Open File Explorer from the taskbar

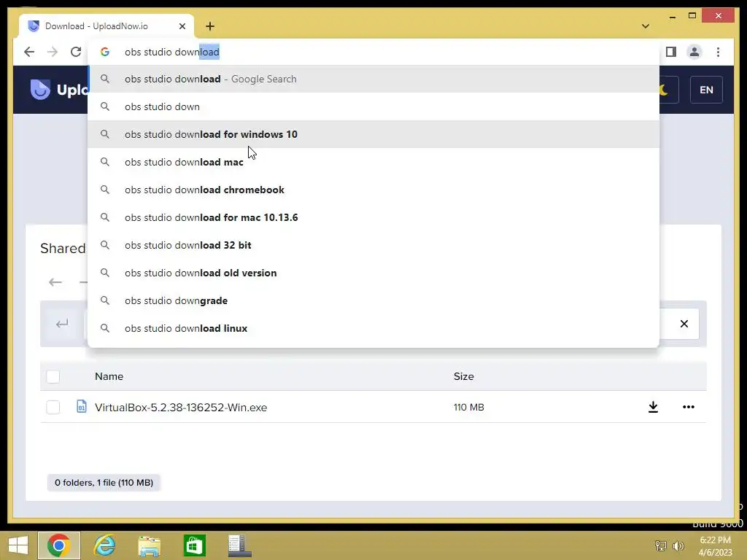pos(149,545)
